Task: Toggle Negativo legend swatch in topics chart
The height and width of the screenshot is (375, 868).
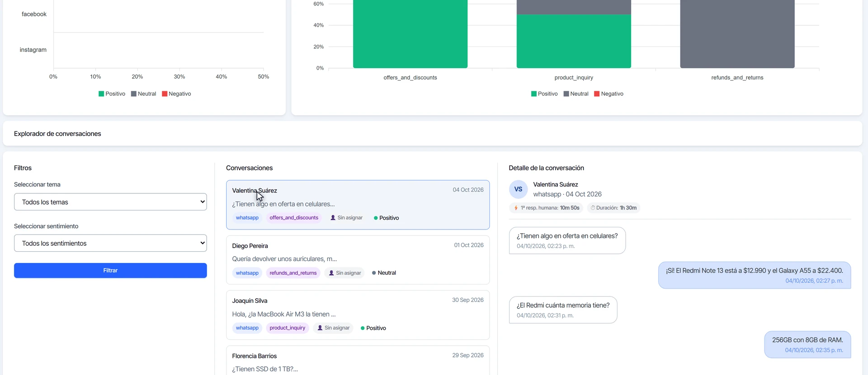Action: tap(597, 94)
